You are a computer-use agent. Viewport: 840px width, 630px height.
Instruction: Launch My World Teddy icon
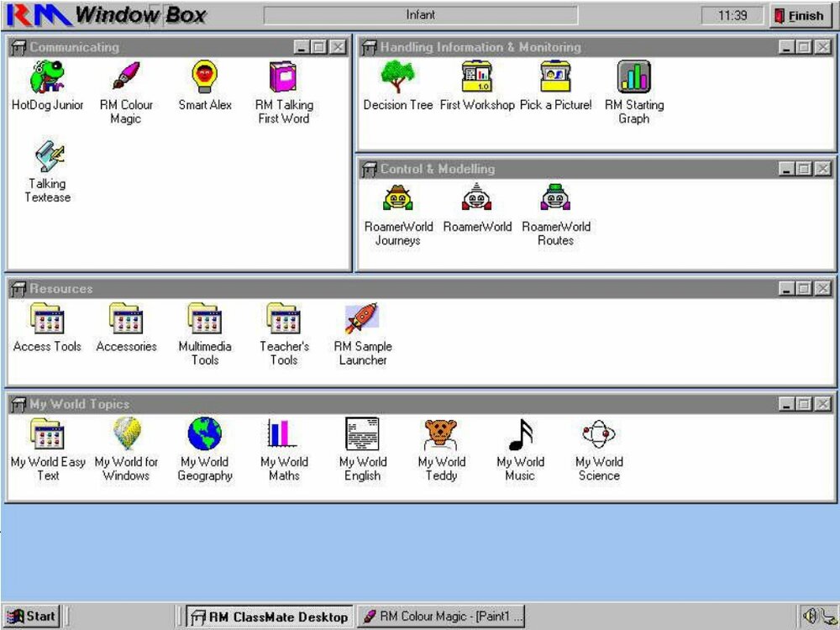pos(441,434)
